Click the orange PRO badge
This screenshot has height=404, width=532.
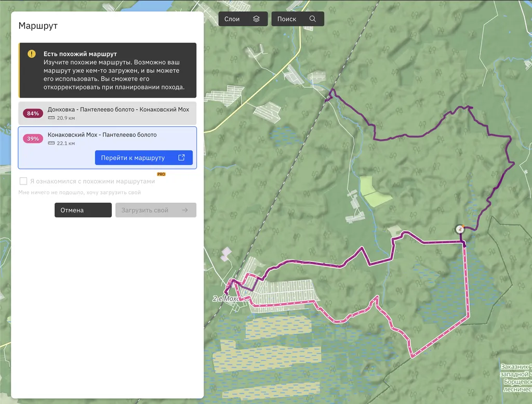point(161,174)
